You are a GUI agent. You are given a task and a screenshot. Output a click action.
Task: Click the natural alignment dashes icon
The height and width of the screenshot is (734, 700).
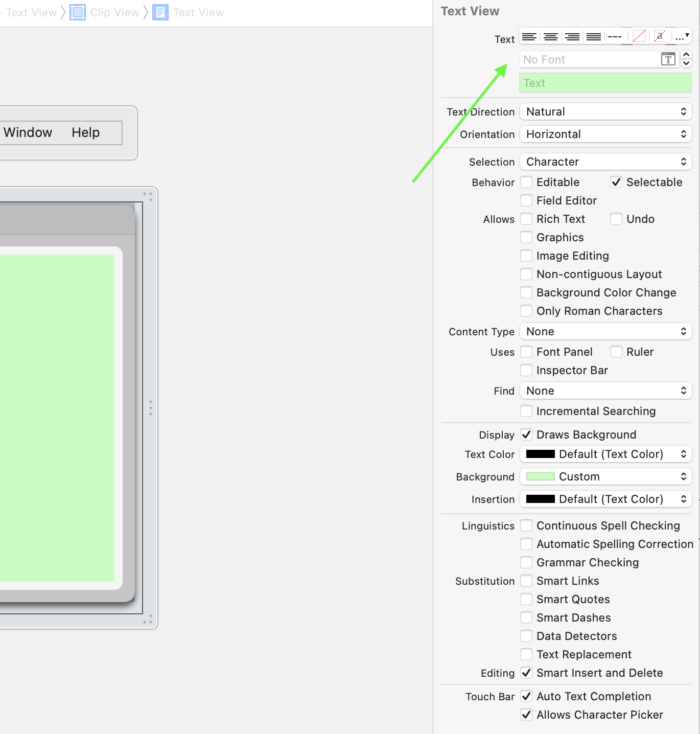pyautogui.click(x=615, y=37)
